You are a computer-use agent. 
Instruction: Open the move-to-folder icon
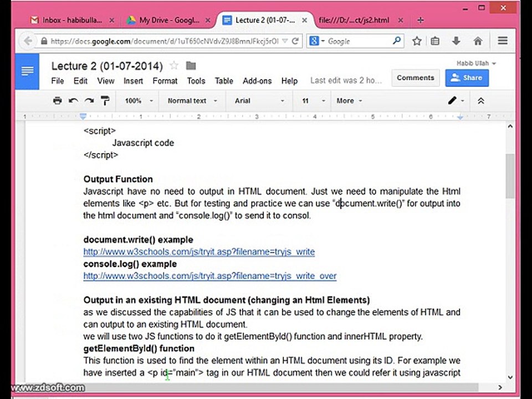pos(191,65)
